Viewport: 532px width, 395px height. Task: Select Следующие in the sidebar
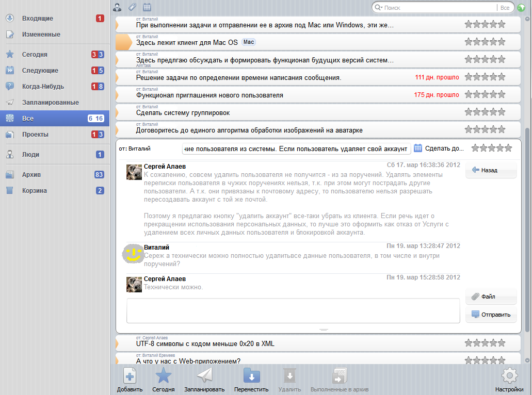coord(55,70)
